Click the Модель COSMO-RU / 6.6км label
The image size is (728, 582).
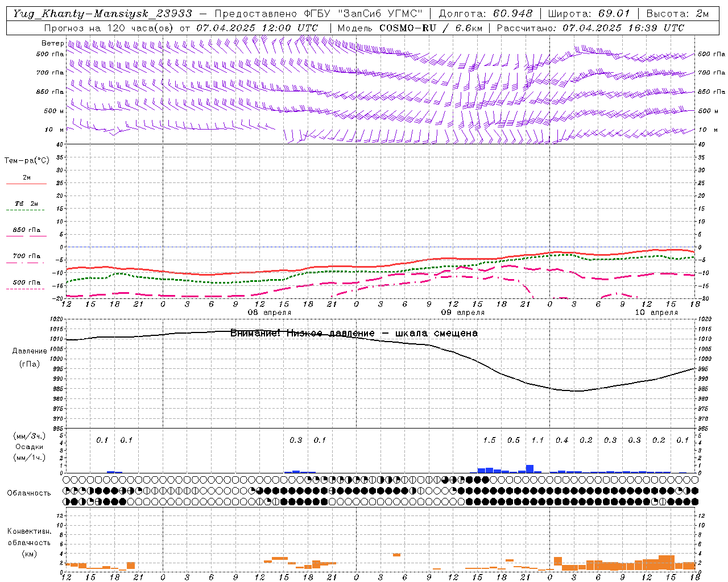pos(409,28)
